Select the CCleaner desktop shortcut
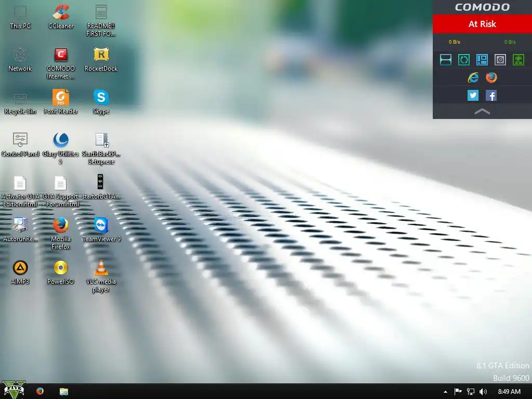The image size is (532, 399). tap(61, 18)
